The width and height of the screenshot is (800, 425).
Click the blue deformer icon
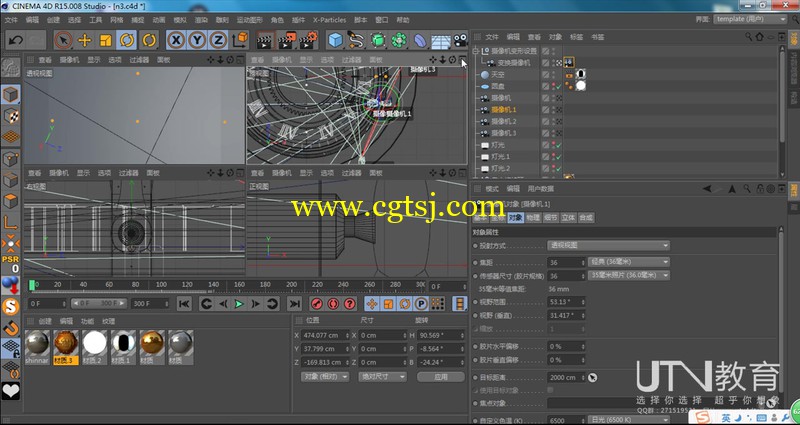coord(419,40)
